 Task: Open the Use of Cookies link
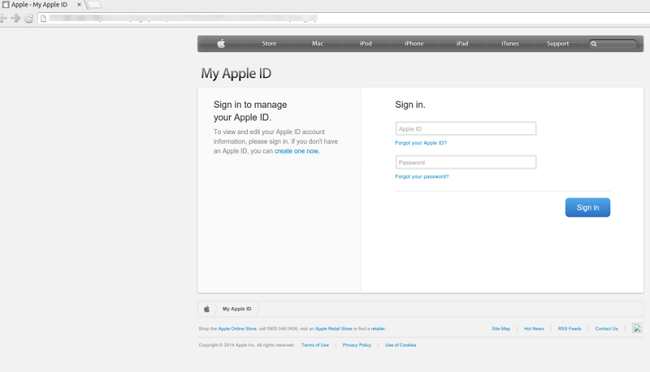[400, 345]
